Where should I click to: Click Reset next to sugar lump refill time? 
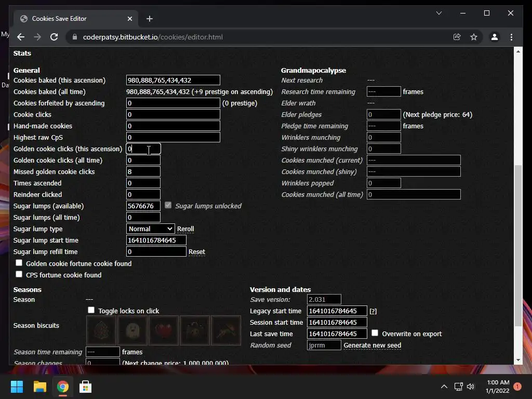tap(197, 252)
